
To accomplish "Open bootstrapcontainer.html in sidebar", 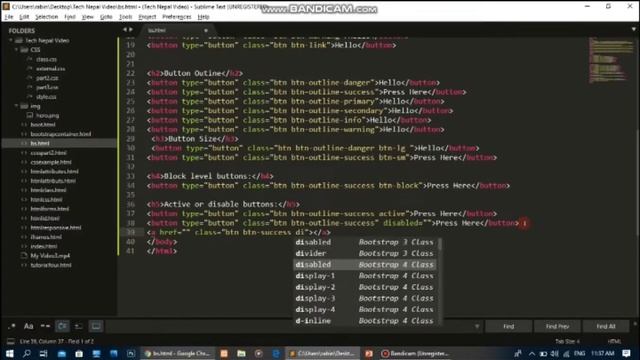I will (61, 134).
